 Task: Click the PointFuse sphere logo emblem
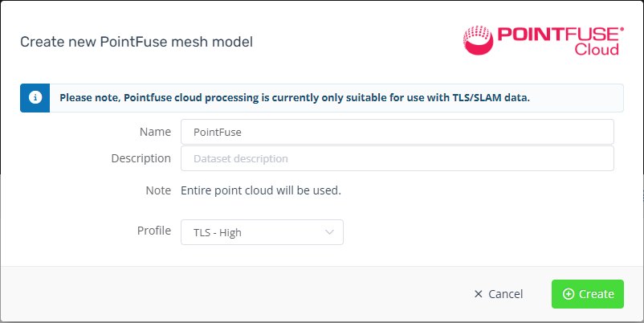coord(479,39)
